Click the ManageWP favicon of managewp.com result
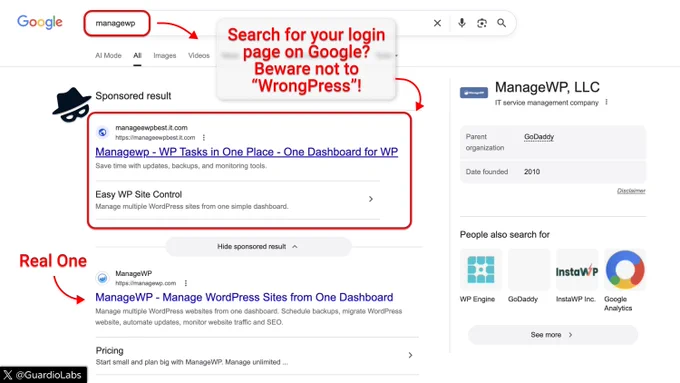This screenshot has width=680, height=383. [103, 278]
